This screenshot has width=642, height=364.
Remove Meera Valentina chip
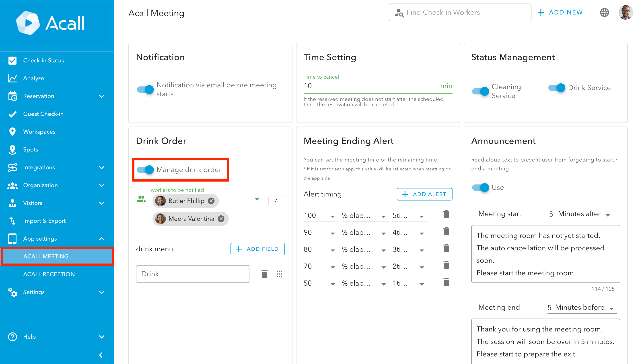(221, 219)
